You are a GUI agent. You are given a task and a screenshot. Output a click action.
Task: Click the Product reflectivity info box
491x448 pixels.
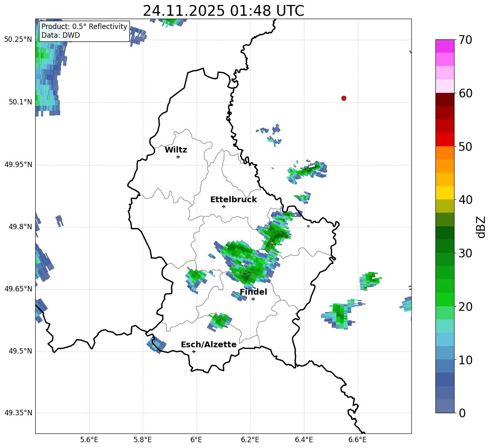pyautogui.click(x=84, y=31)
